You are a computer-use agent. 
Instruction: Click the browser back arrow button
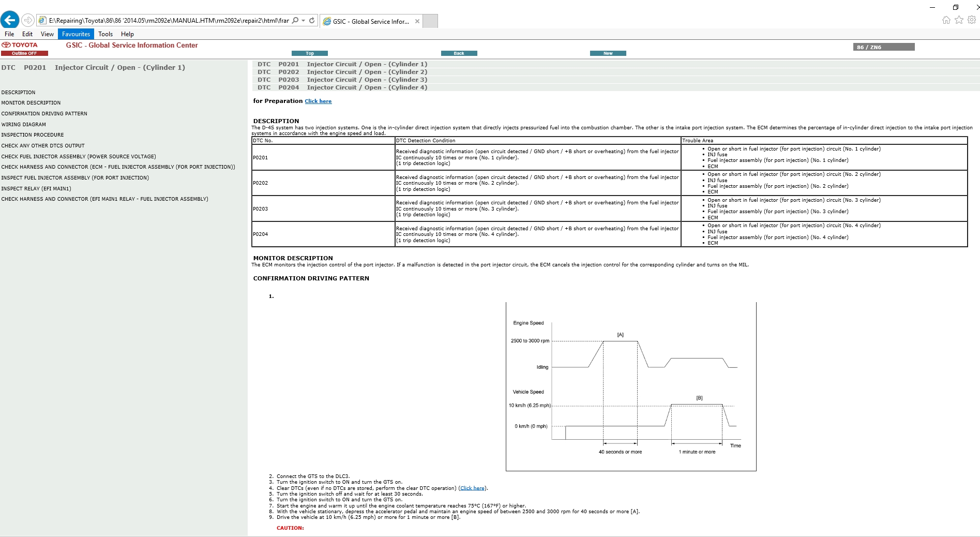point(10,20)
